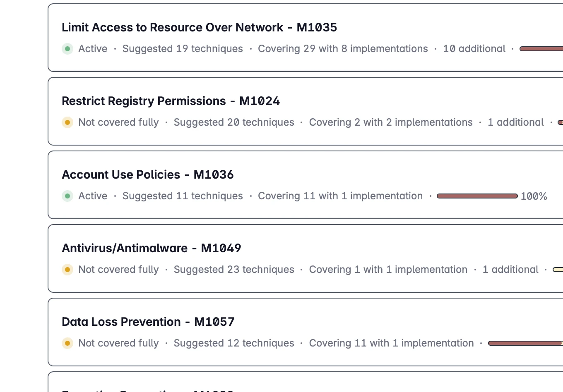Click 'Suggested 20 techniques' on M1024 card
Image resolution: width=563 pixels, height=392 pixels.
point(234,122)
